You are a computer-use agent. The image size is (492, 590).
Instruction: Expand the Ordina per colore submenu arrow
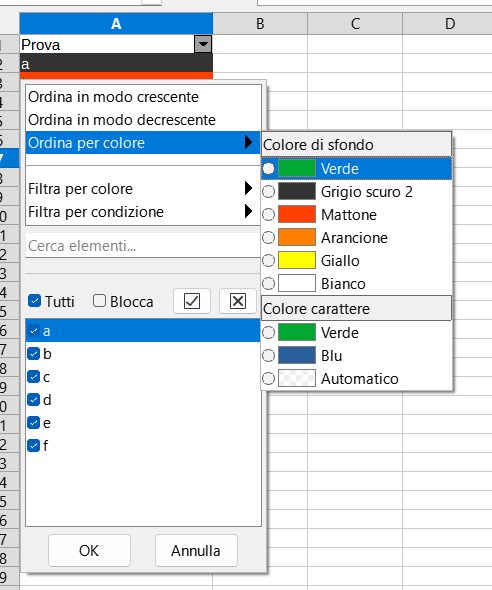248,142
